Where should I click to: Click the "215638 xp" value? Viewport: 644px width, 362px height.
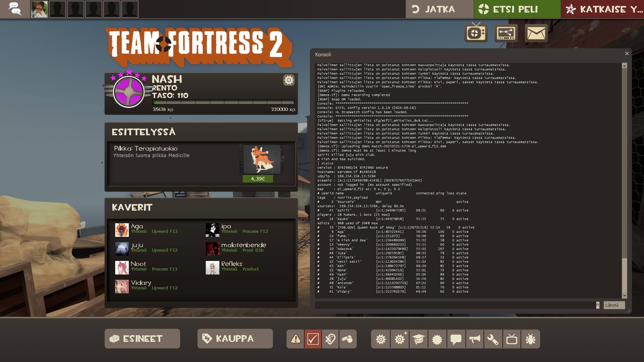point(163,109)
